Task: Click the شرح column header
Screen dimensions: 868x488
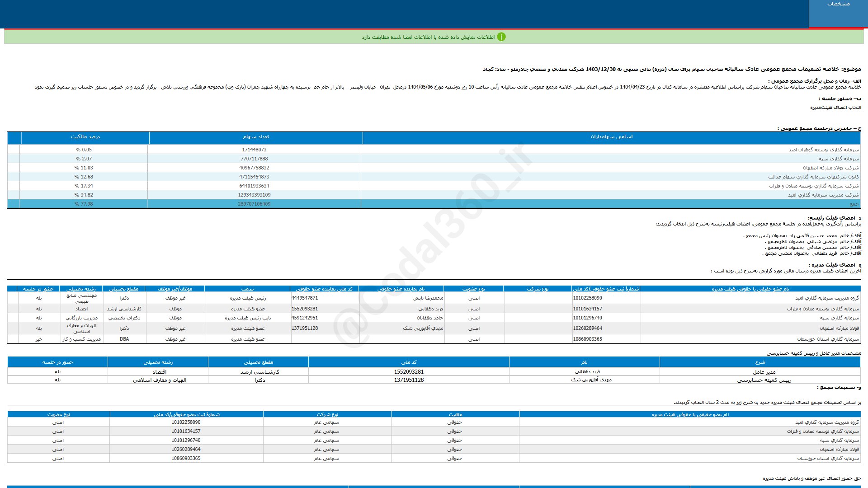Action: (760, 362)
